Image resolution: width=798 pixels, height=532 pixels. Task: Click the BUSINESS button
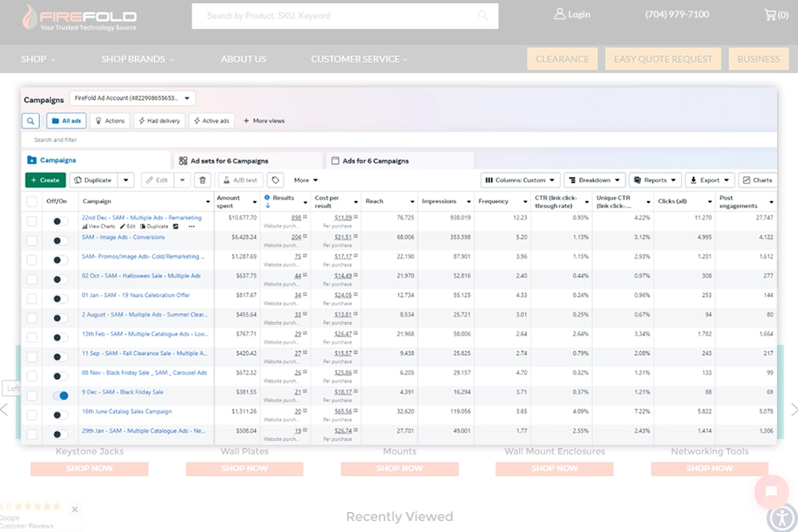(x=758, y=59)
